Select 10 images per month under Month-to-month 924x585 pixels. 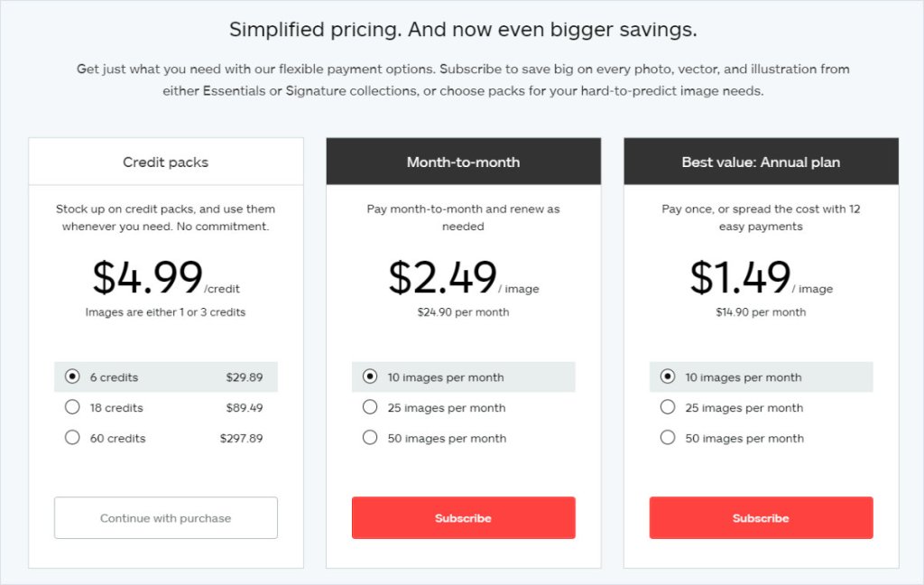click(370, 377)
